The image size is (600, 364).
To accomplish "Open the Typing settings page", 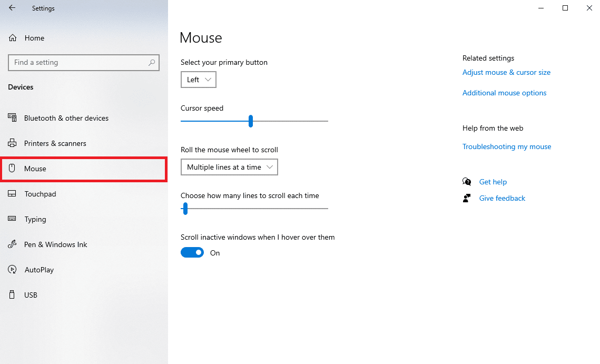I will pyautogui.click(x=35, y=219).
